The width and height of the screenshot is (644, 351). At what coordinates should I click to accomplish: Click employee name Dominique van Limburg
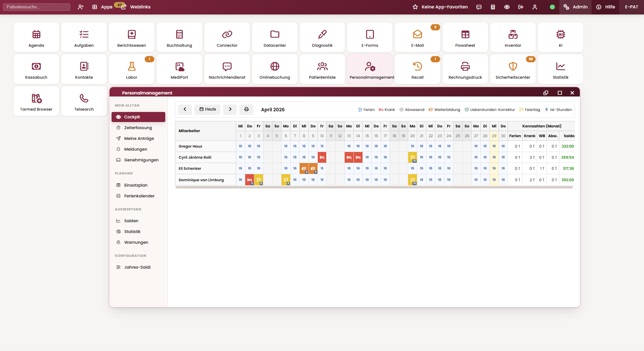(201, 180)
